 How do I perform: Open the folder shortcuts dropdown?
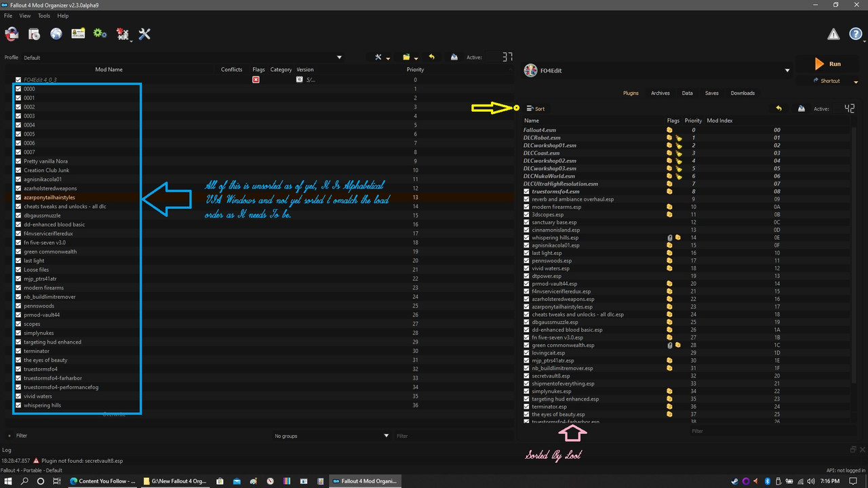pyautogui.click(x=409, y=58)
